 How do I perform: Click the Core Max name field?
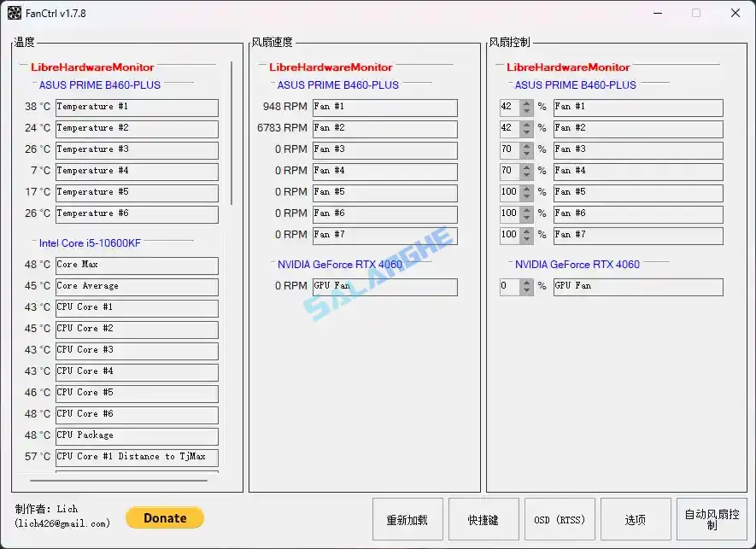(137, 266)
